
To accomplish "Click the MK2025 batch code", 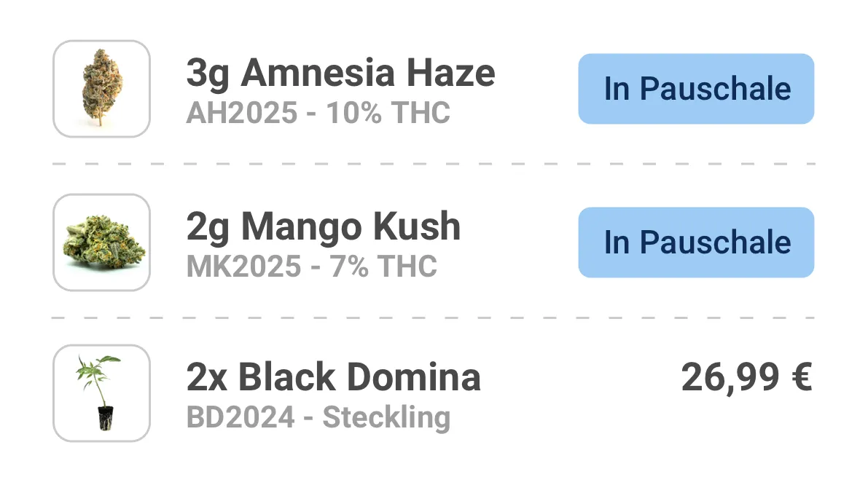I will 244,267.
